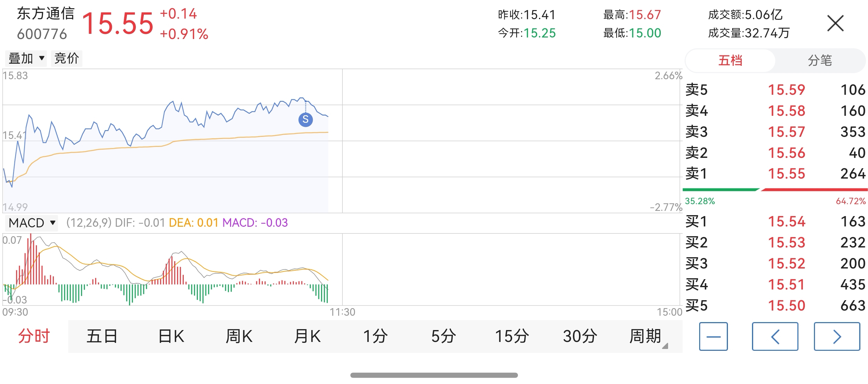Select the 分时 intraday chart tab
The image size is (868, 384).
[34, 336]
